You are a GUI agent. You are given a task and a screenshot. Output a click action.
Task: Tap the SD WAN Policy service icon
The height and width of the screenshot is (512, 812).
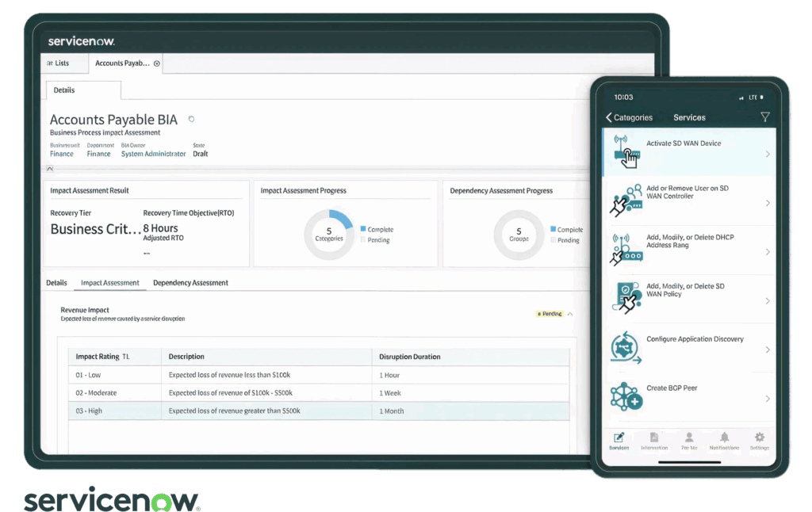click(x=626, y=299)
